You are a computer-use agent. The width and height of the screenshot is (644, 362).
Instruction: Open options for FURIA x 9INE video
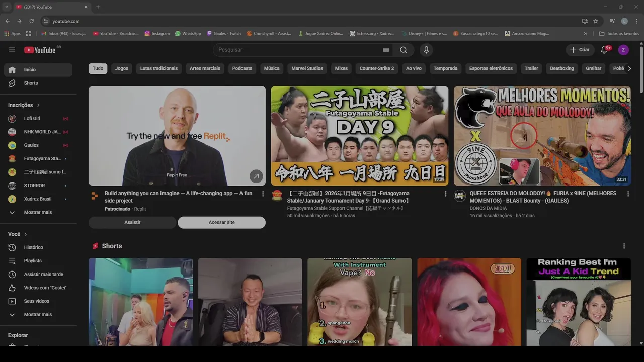[x=628, y=194]
